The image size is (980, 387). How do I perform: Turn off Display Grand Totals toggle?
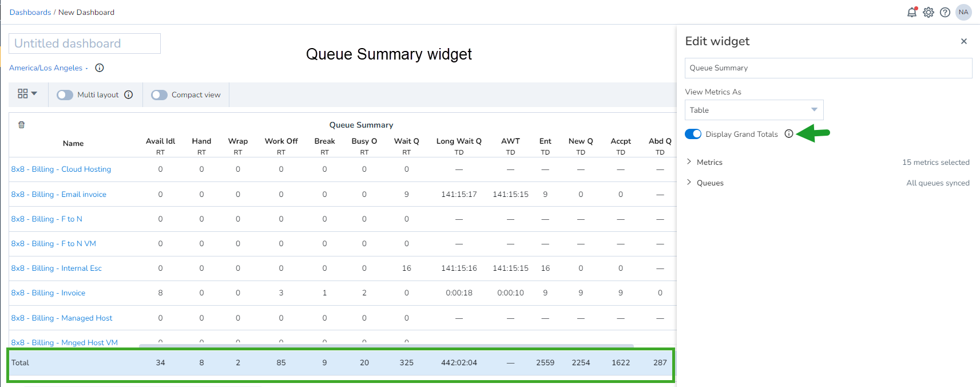pyautogui.click(x=693, y=134)
